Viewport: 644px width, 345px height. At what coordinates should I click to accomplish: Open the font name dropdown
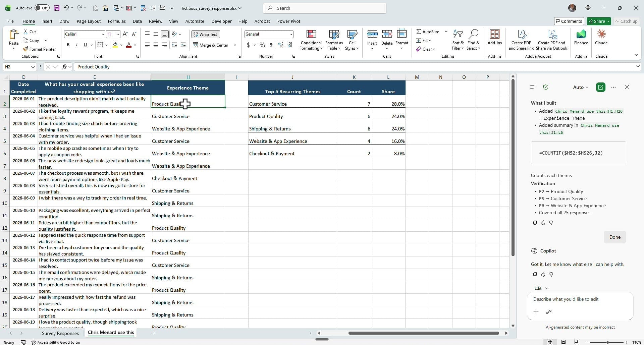point(103,34)
